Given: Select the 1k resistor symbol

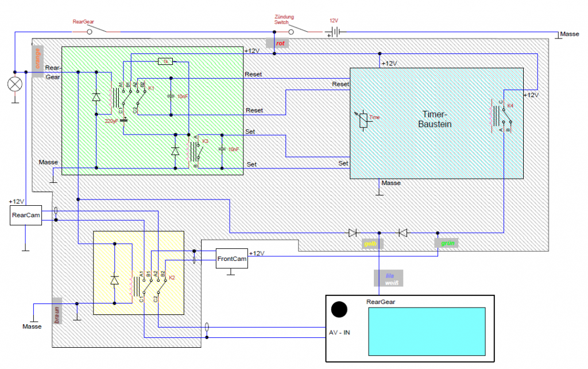Looking at the screenshot, I should 165,61.
